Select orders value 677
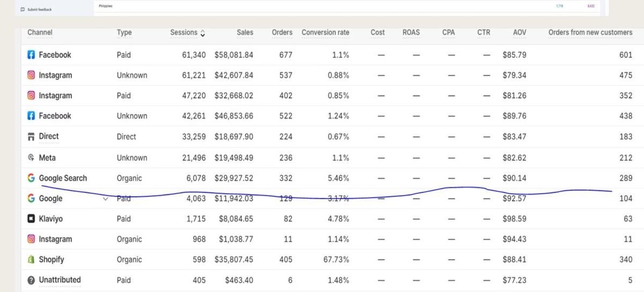The width and height of the screenshot is (644, 292). coord(286,55)
